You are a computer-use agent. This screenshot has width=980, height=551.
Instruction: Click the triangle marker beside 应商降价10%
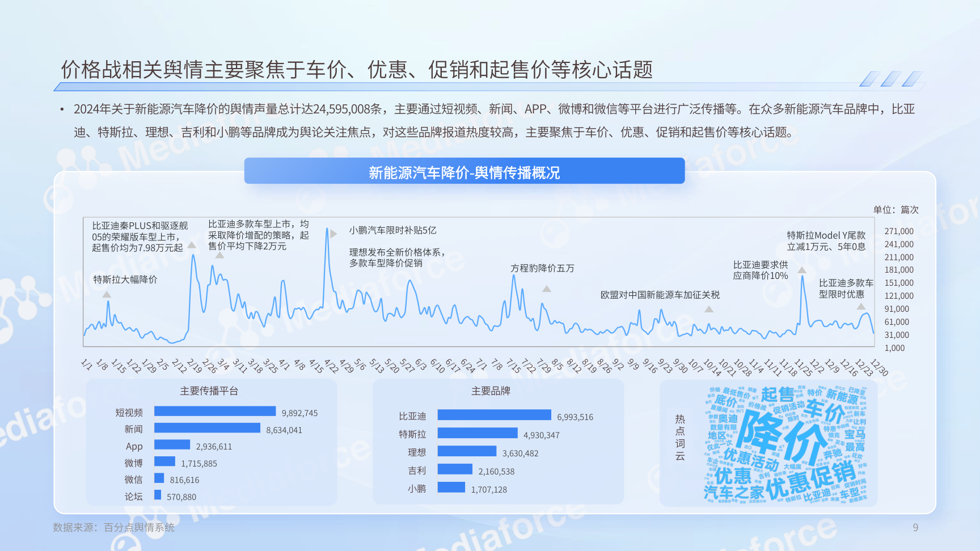(x=802, y=270)
